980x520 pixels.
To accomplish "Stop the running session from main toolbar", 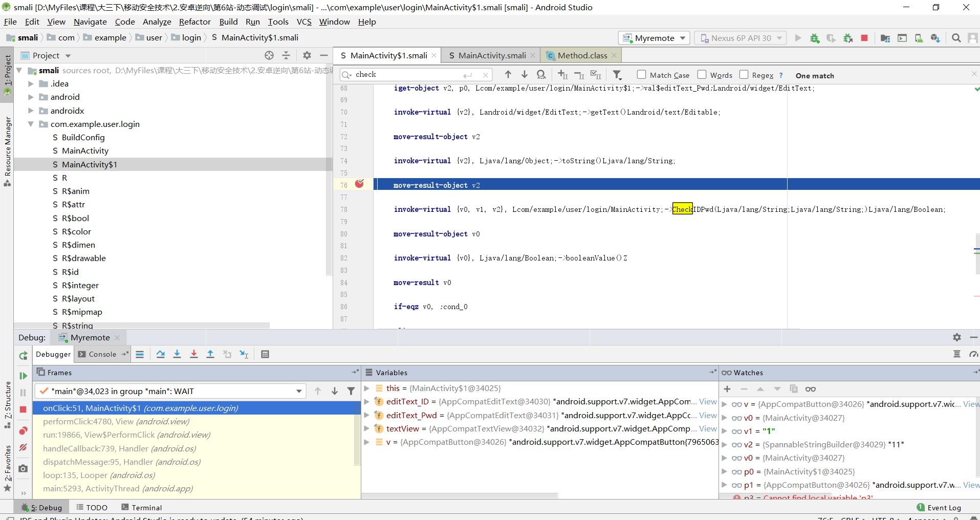I will [864, 38].
